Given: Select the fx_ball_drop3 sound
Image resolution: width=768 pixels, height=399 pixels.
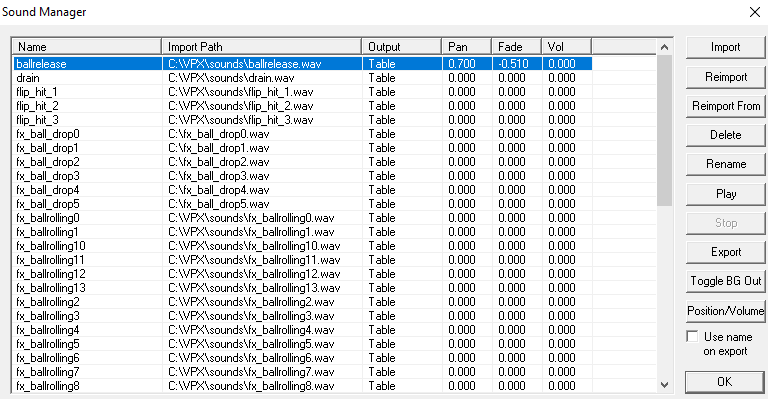Looking at the screenshot, I should tap(303, 176).
